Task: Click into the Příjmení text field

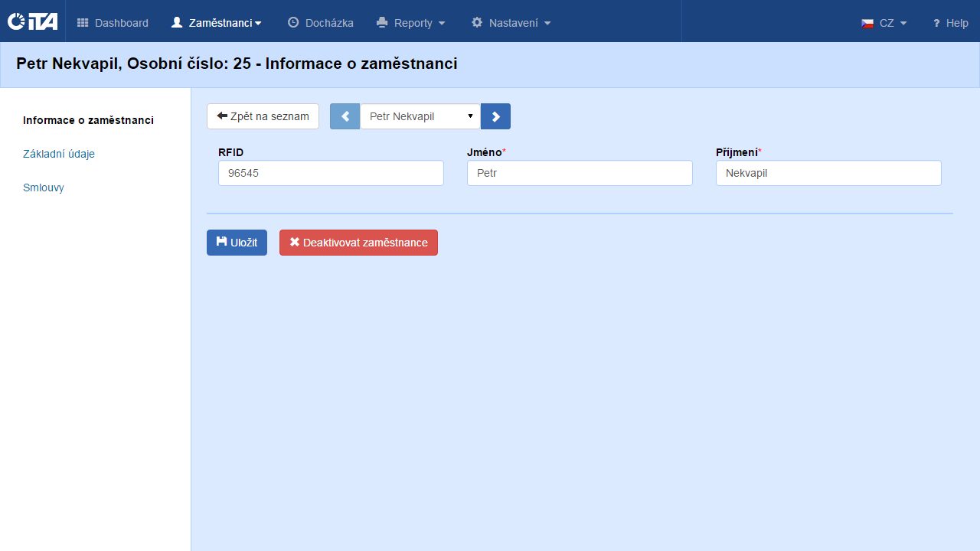Action: click(x=828, y=173)
